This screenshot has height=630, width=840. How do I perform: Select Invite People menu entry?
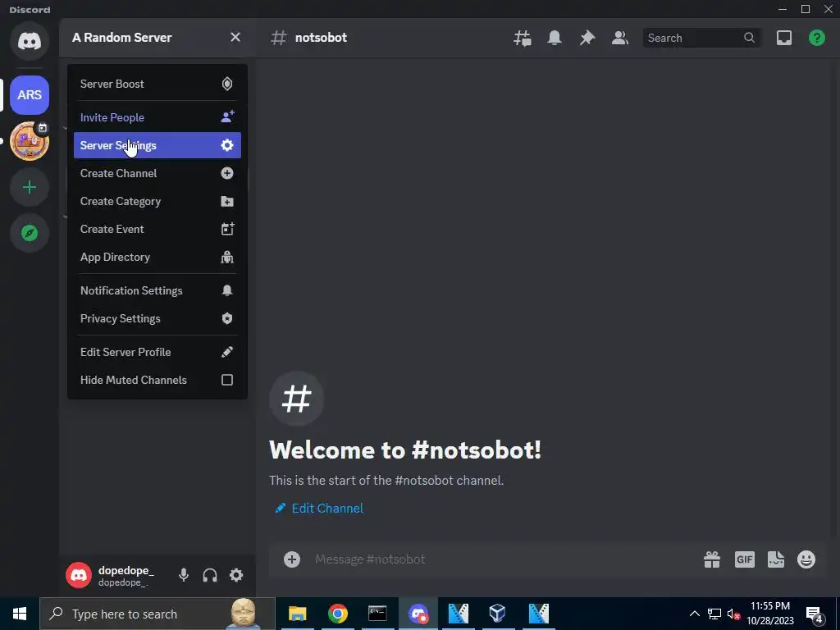point(157,117)
